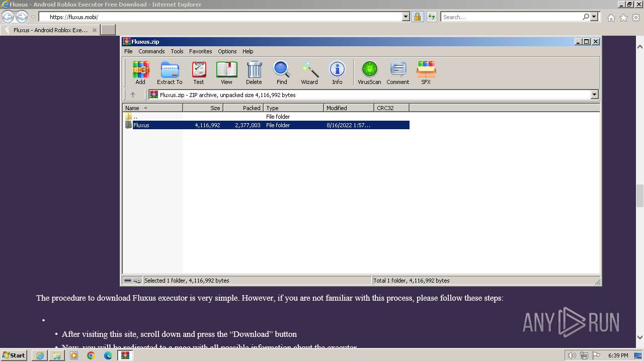The height and width of the screenshot is (362, 644).
Task: Open the Options menu
Action: pyautogui.click(x=227, y=51)
